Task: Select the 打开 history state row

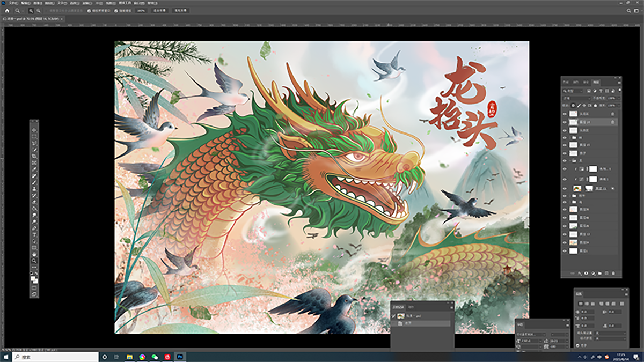Action: pyautogui.click(x=421, y=323)
